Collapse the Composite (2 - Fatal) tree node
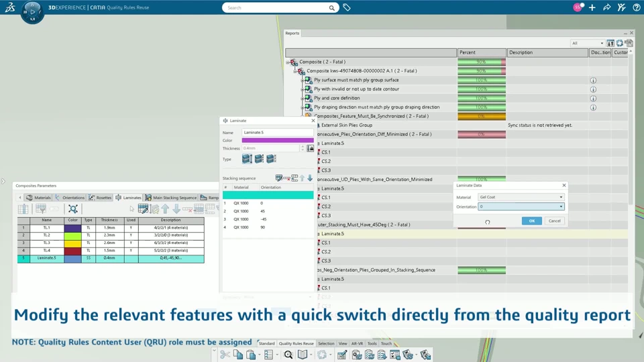This screenshot has width=644, height=362. (x=288, y=62)
